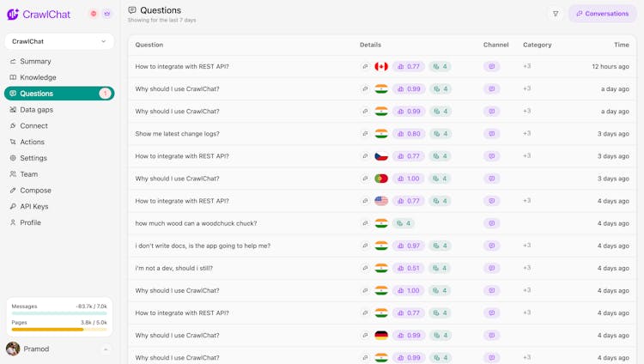Click the purple crown icon near the logo
Image resolution: width=644 pixels, height=364 pixels.
tap(107, 15)
